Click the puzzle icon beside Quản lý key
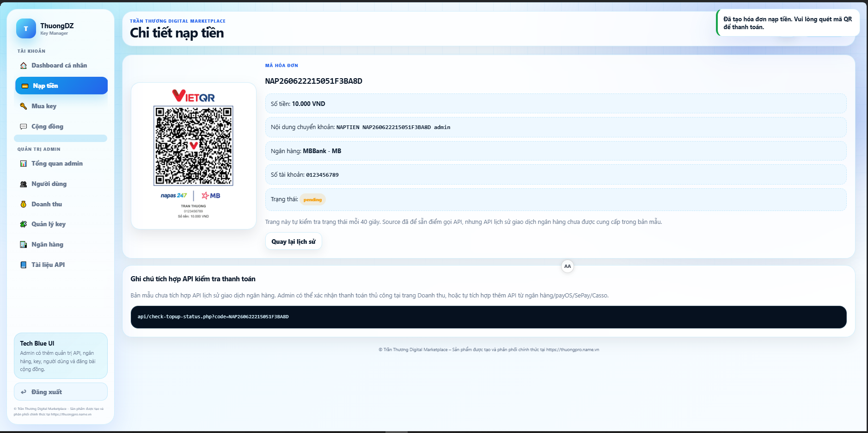Image resolution: width=868 pixels, height=433 pixels. click(24, 224)
